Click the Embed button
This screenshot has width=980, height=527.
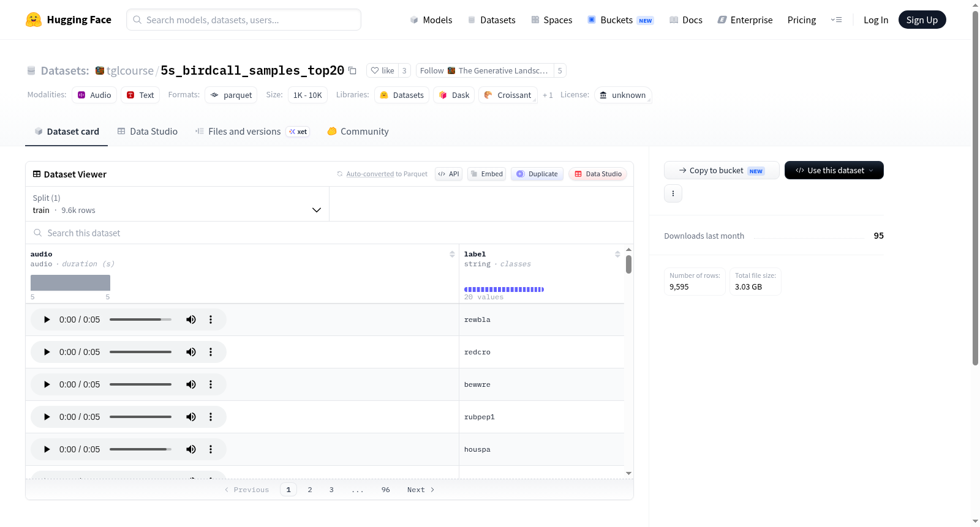(x=486, y=174)
